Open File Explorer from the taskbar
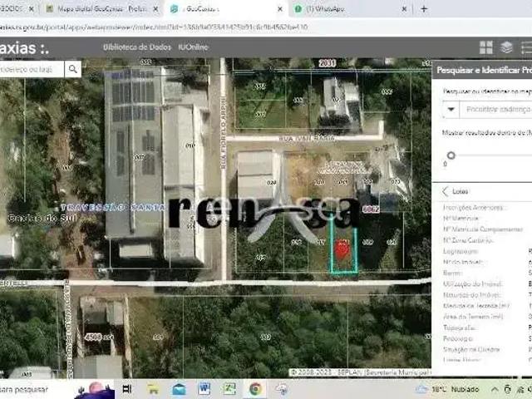The height and width of the screenshot is (399, 532). [x=153, y=389]
